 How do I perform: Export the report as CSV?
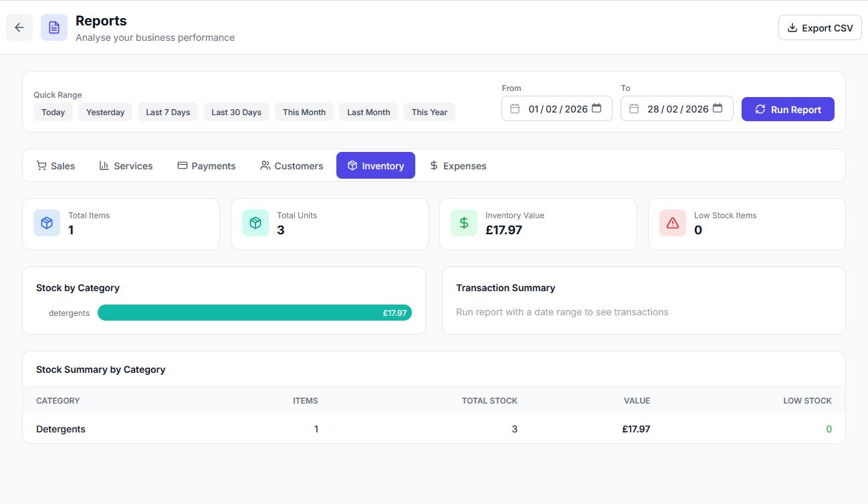[x=820, y=27]
